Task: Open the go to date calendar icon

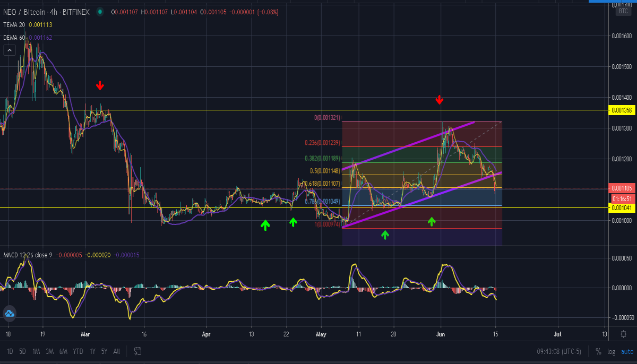Action: point(137,351)
